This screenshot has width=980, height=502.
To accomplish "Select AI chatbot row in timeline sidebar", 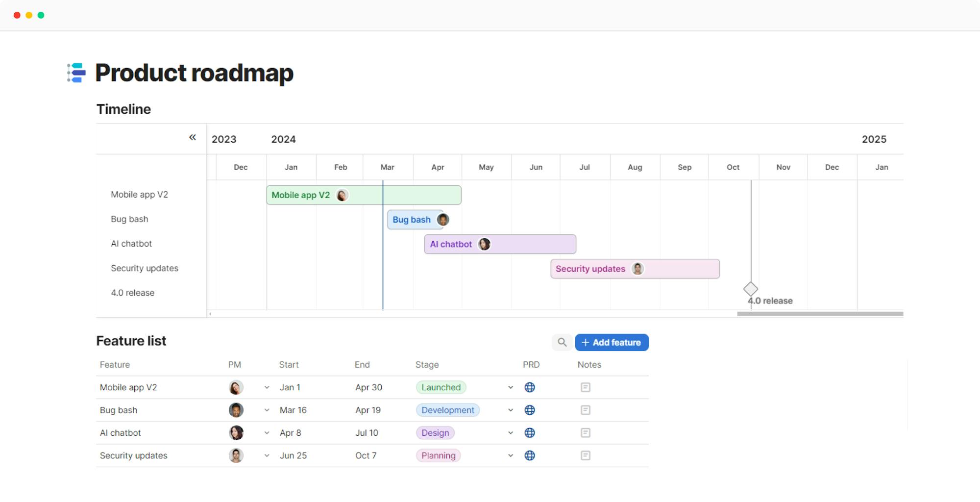I will point(131,244).
